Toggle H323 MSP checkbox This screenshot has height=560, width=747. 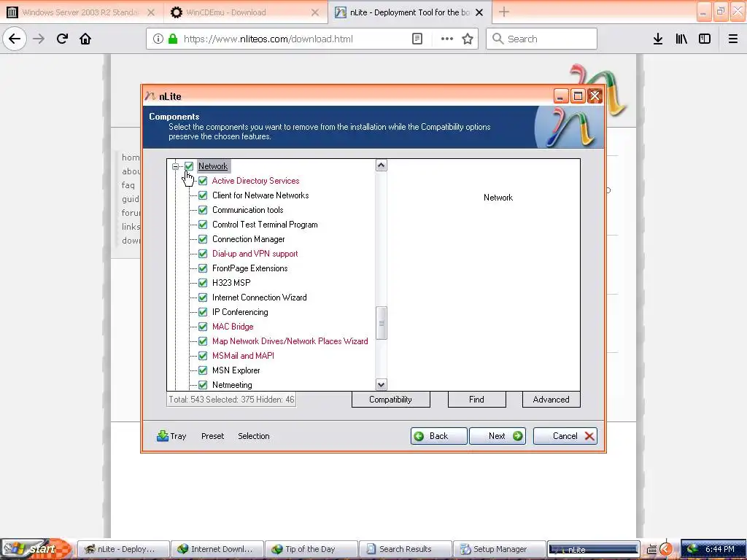pos(203,283)
